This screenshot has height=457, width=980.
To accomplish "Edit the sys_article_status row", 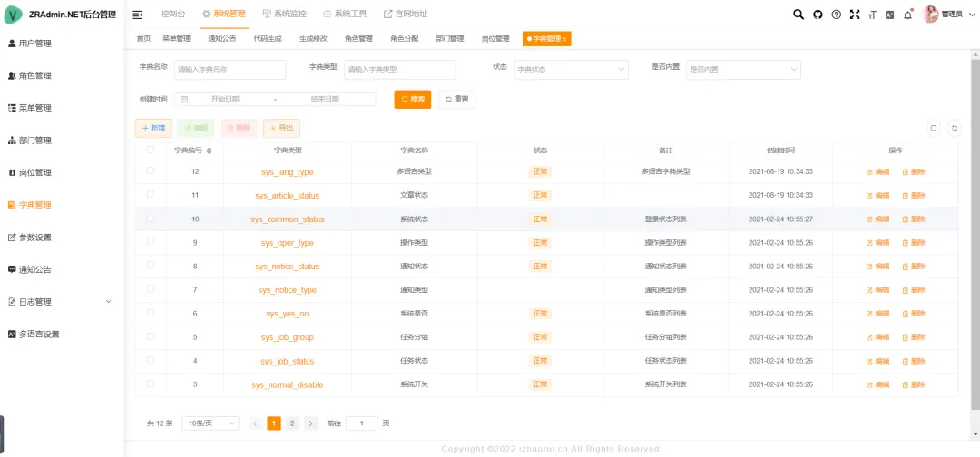I will coord(878,196).
